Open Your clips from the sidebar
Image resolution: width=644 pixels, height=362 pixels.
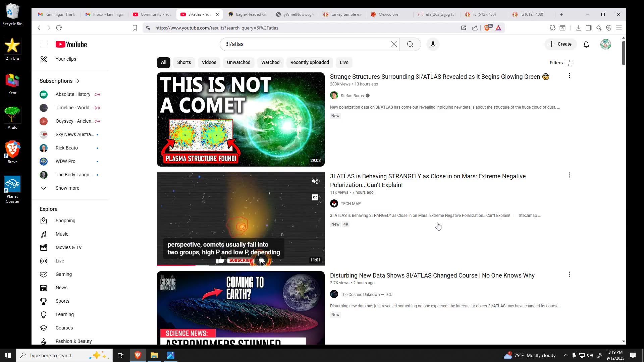pyautogui.click(x=66, y=59)
